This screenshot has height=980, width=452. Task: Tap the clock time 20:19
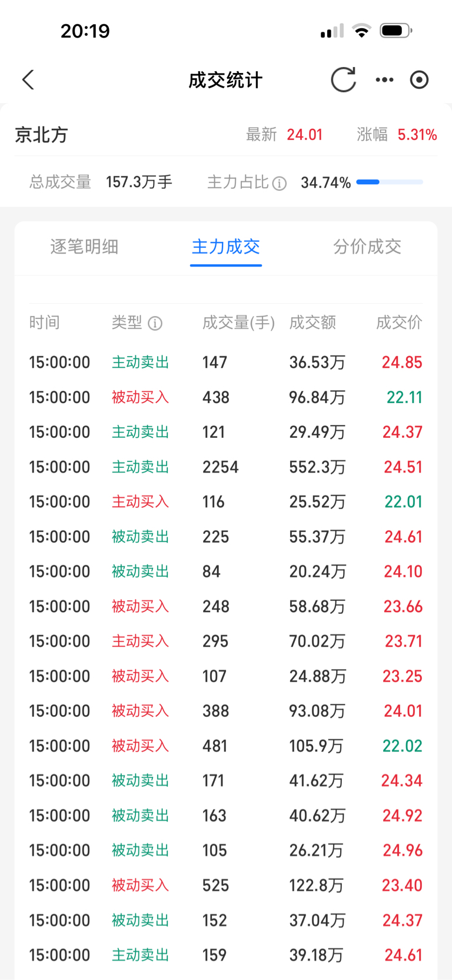click(x=85, y=31)
